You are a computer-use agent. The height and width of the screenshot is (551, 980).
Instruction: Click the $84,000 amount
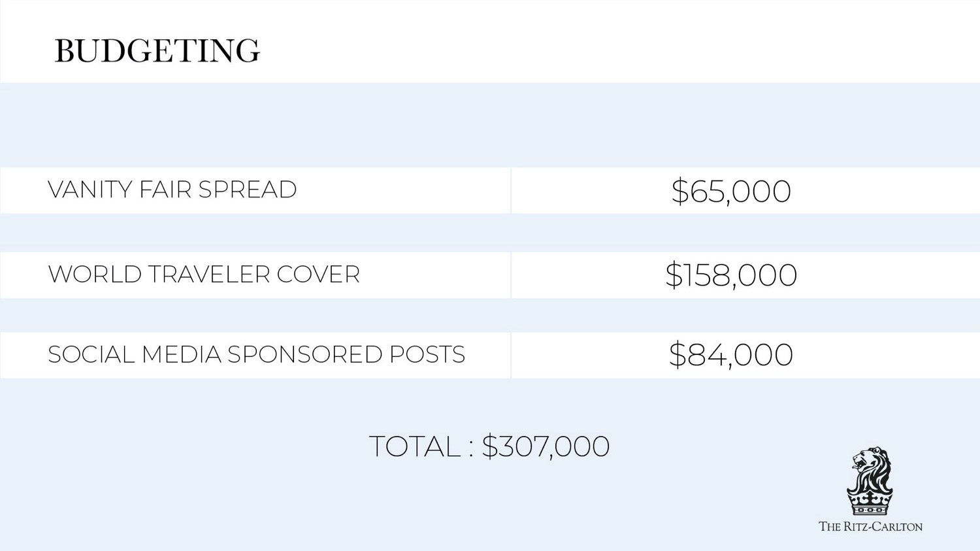[x=731, y=355]
